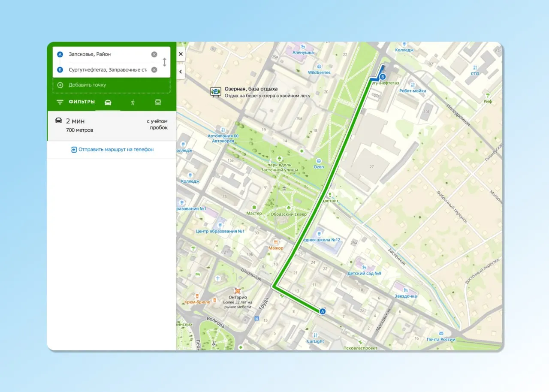Screen dimensions: 549x392
Task: Open Озерная, база отдыха ad marker
Action: tap(215, 92)
